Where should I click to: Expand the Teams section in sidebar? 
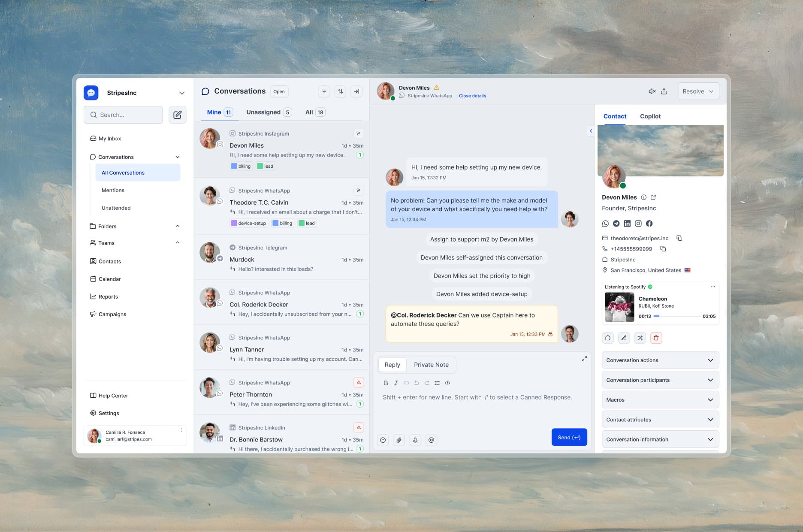coord(178,243)
